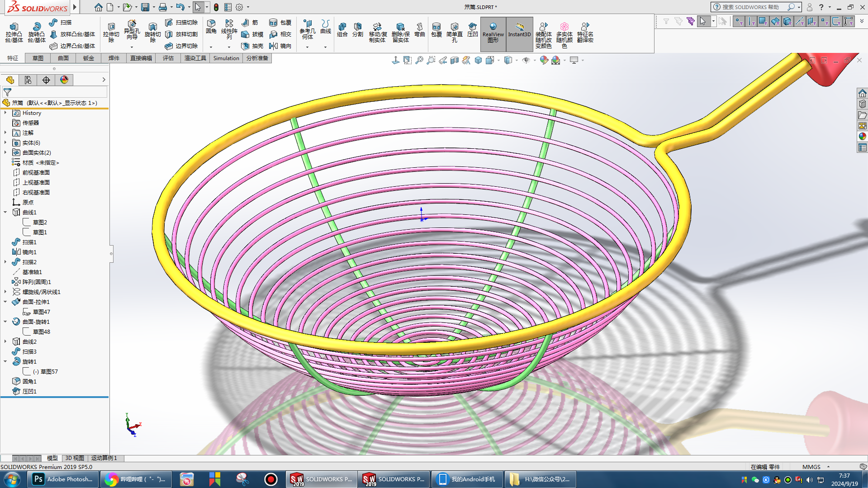Switch to the 钣金 sheet metal ribbon tab
The height and width of the screenshot is (488, 868).
(89, 58)
